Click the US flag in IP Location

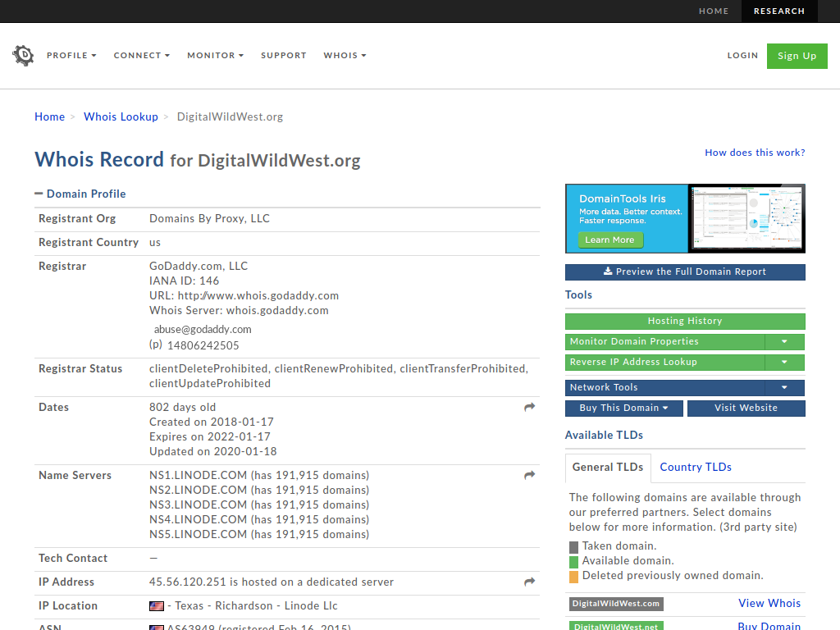tap(157, 606)
